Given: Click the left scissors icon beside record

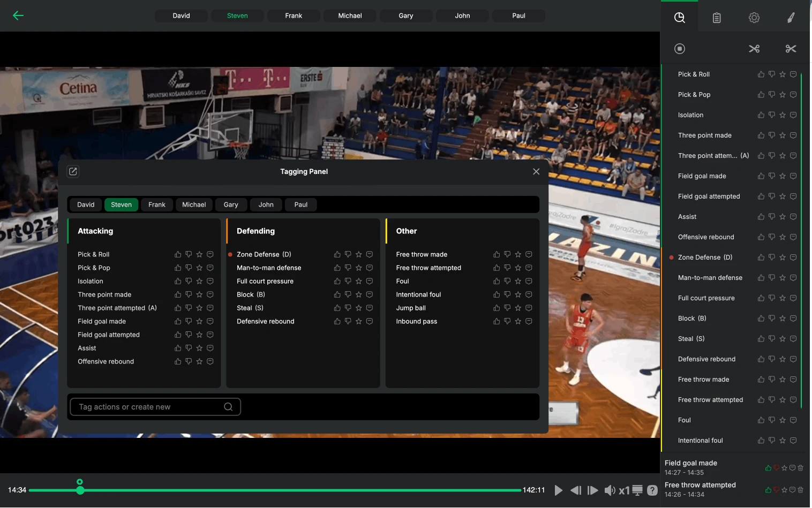Looking at the screenshot, I should click(x=754, y=49).
